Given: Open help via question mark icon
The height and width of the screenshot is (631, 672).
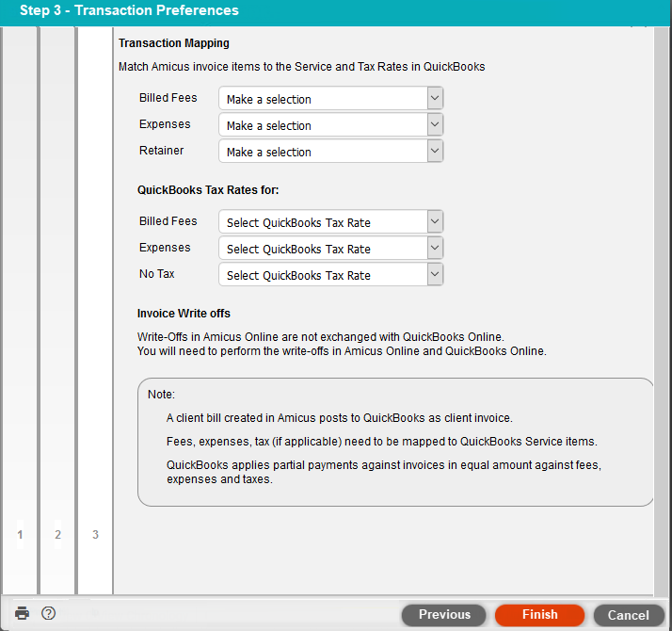Looking at the screenshot, I should pos(49,613).
